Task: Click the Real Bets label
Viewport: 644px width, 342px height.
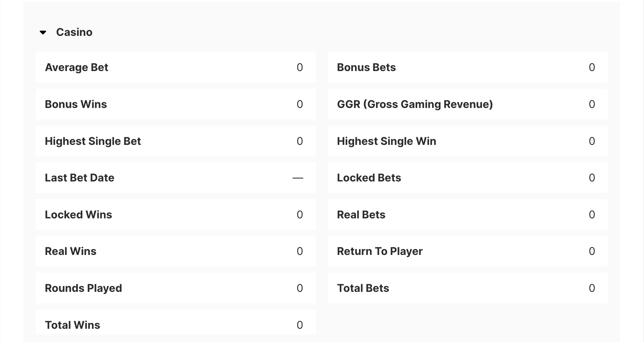Action: (x=361, y=215)
